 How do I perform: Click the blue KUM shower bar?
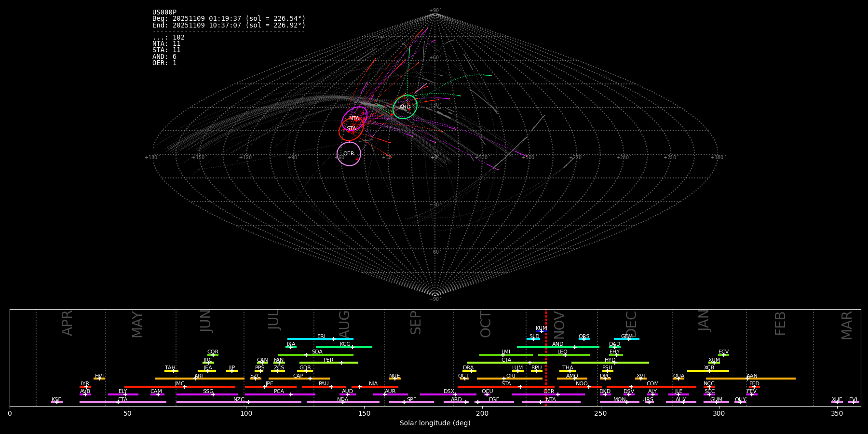click(x=541, y=331)
